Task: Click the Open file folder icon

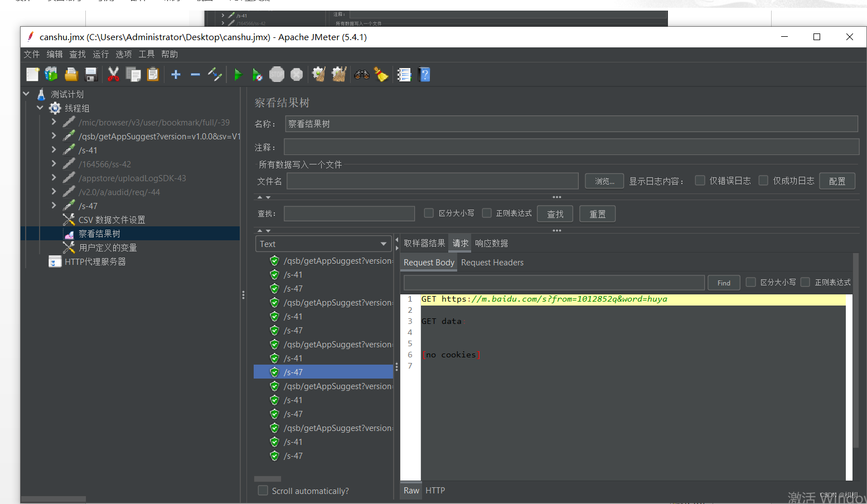Action: (x=71, y=74)
